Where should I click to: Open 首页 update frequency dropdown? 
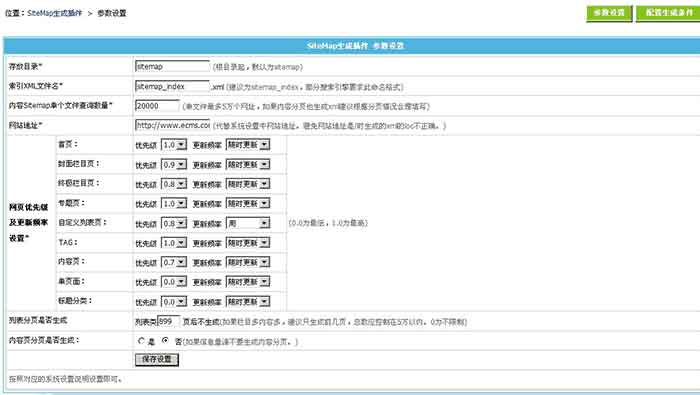coord(248,145)
